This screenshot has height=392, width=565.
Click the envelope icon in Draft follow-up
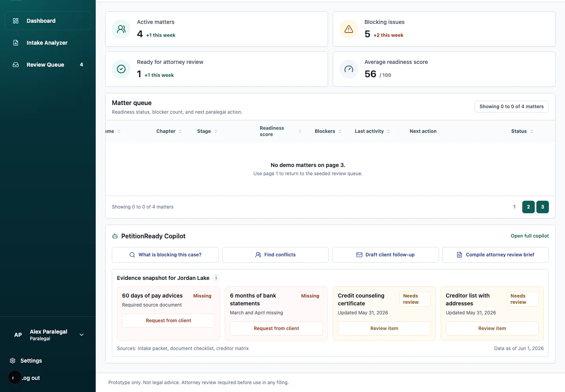[359, 255]
